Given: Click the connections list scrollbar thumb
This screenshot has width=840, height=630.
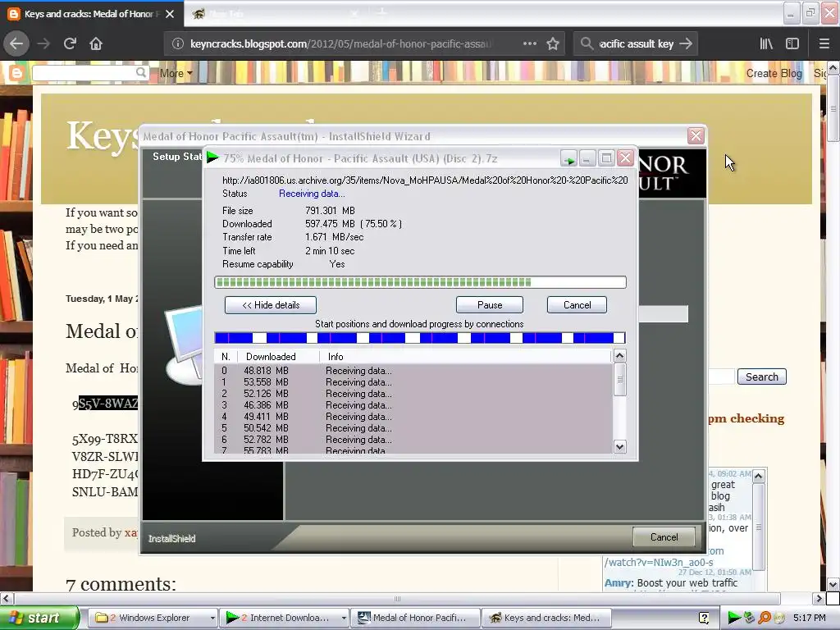Looking at the screenshot, I should coord(620,379).
